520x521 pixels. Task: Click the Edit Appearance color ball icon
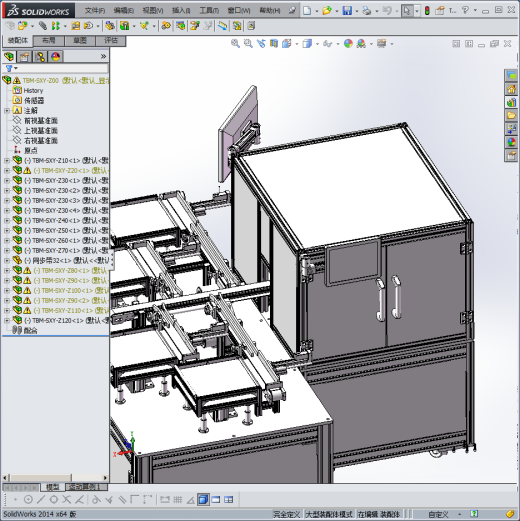click(348, 44)
